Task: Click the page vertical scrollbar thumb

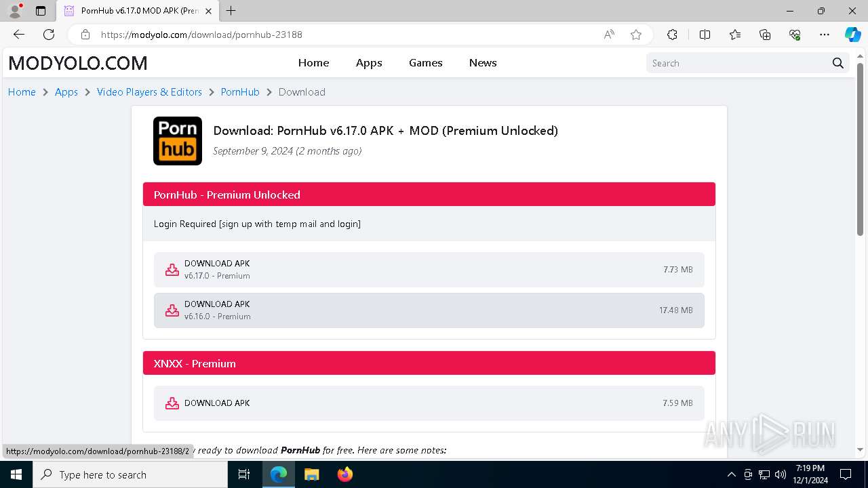Action: click(x=861, y=149)
